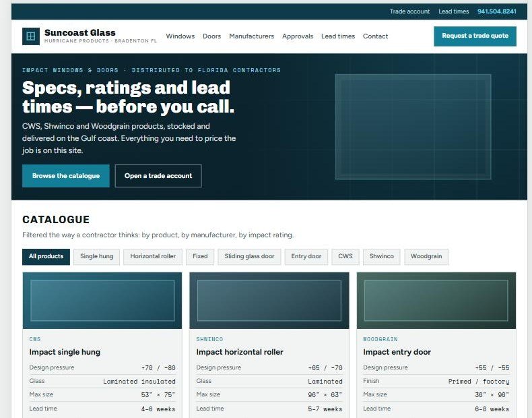Click the Open a trade account button
This screenshot has width=532, height=418.
pos(158,176)
